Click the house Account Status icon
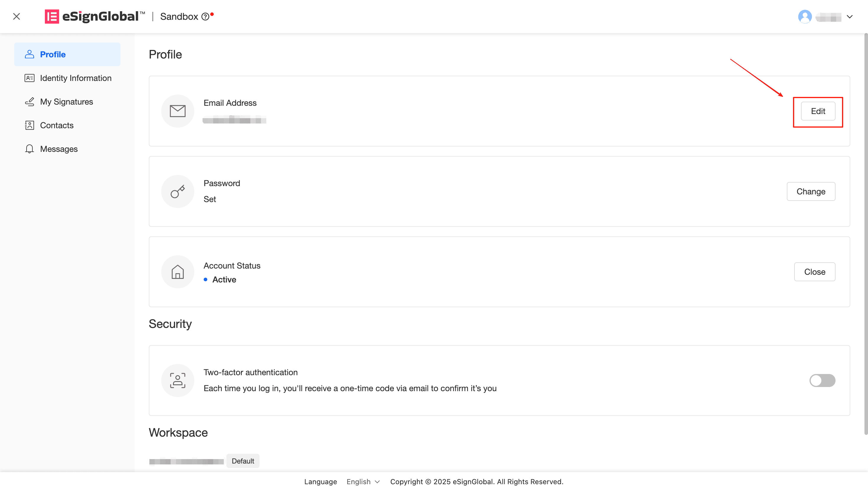Image resolution: width=868 pixels, height=491 pixels. click(x=177, y=272)
